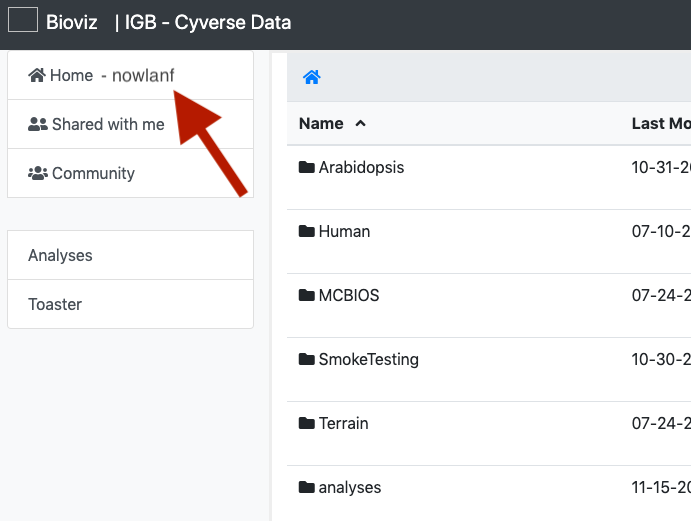Click the Terrain folder icon
This screenshot has height=521, width=691.
pos(307,423)
